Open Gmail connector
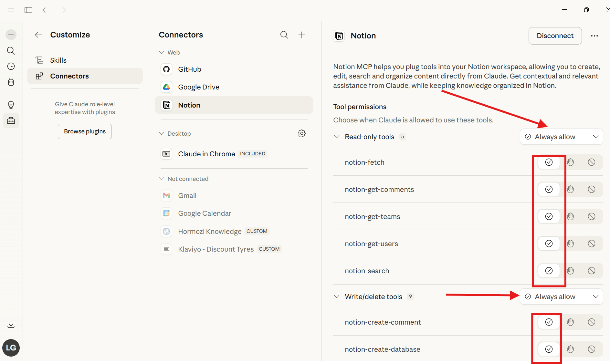Viewport: 610px width, 364px height. [x=234, y=196]
